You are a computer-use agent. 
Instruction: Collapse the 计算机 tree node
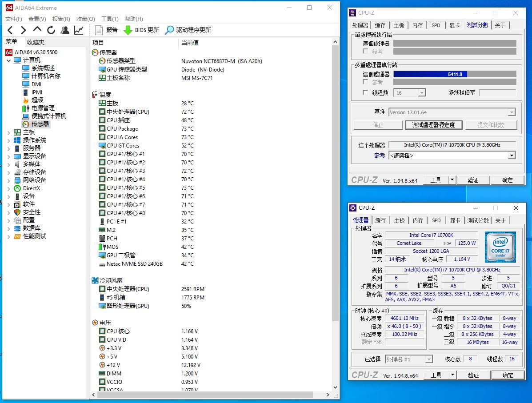pos(8,60)
